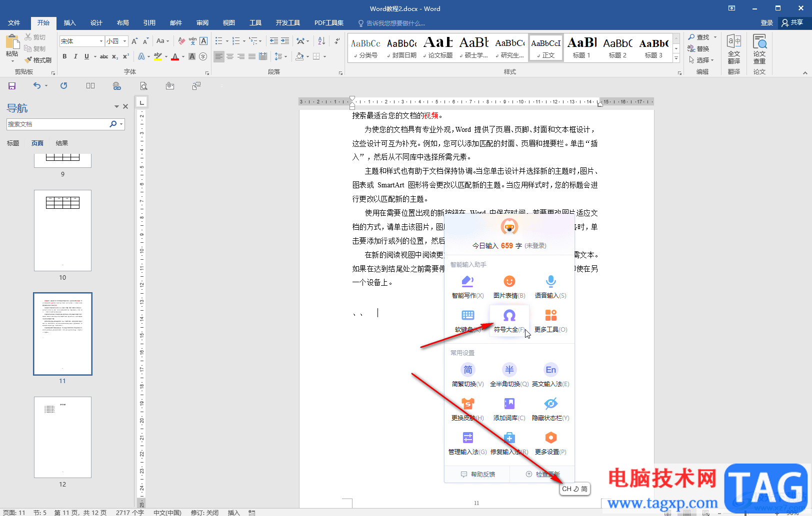Switch to the Review (审阅) ribbon tab

[202, 23]
